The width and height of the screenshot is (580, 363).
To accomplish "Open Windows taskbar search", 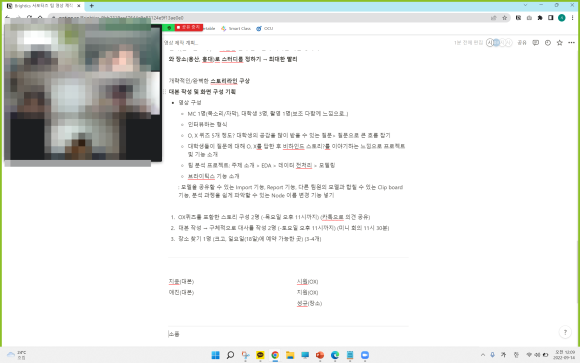I will pos(230,355).
